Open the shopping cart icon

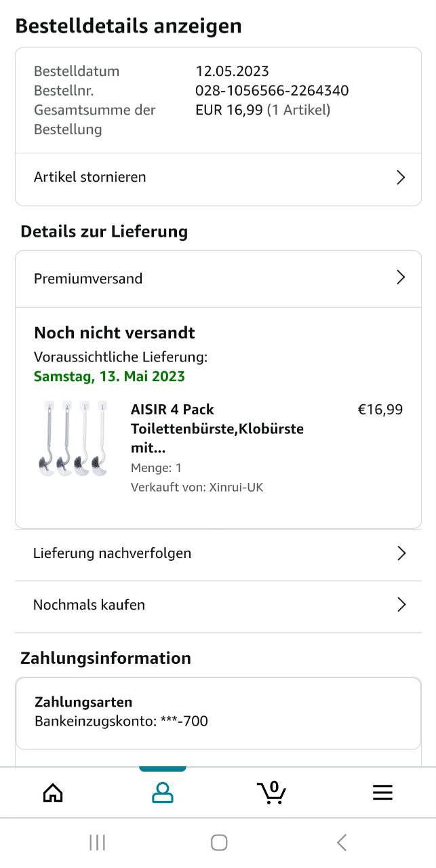pos(272,792)
